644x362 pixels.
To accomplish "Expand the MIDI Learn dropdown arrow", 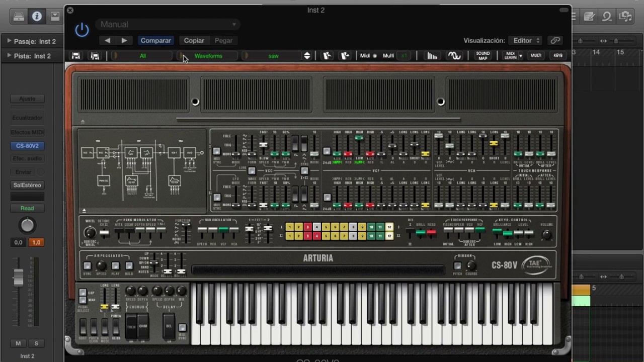I will (x=521, y=56).
